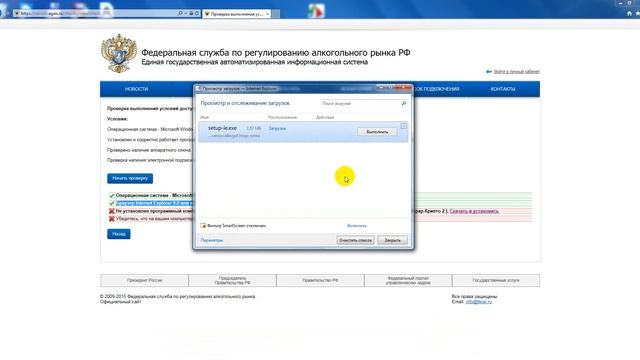
Task: Click the Государственные услуги footer button
Action: (x=496, y=280)
